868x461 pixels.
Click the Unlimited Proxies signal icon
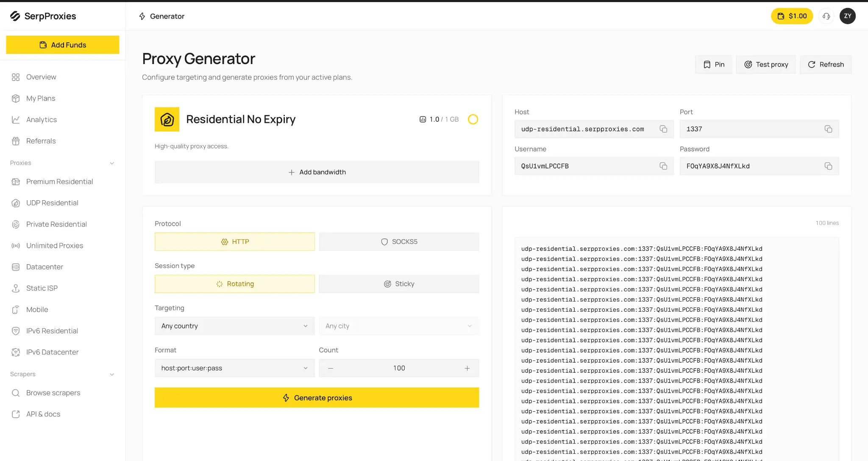pyautogui.click(x=16, y=246)
